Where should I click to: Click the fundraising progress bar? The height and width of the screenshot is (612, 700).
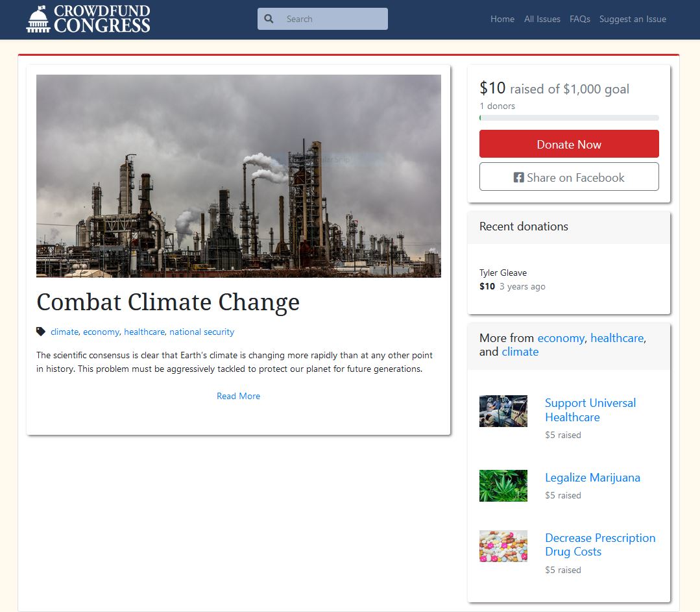click(x=569, y=117)
